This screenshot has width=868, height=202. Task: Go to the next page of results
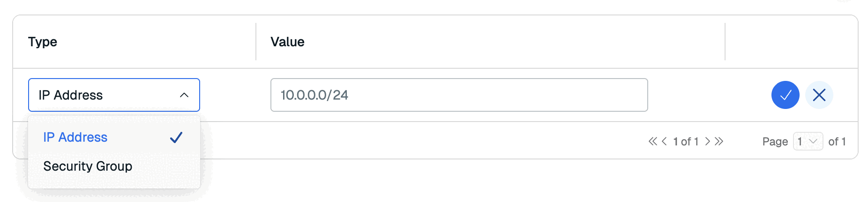[x=708, y=141]
